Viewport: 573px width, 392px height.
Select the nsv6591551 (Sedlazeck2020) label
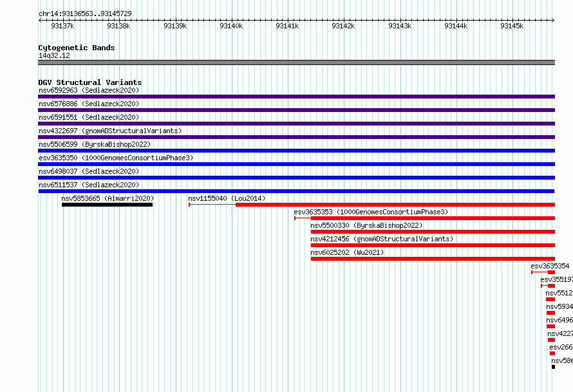(x=89, y=117)
